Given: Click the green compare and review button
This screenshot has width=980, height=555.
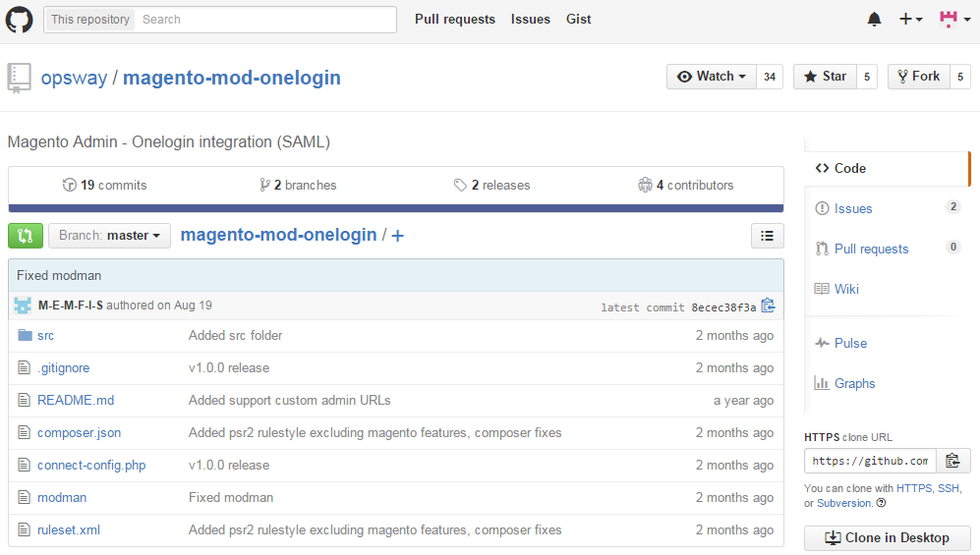Looking at the screenshot, I should (26, 236).
